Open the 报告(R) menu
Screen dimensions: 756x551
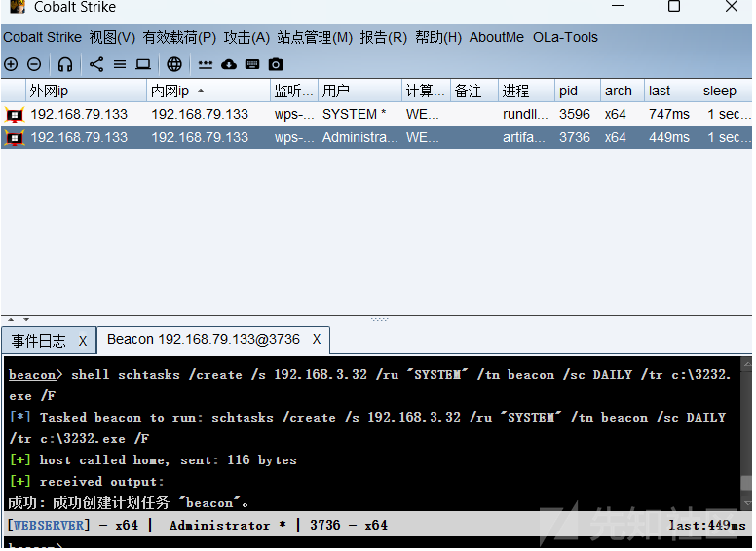tap(383, 37)
